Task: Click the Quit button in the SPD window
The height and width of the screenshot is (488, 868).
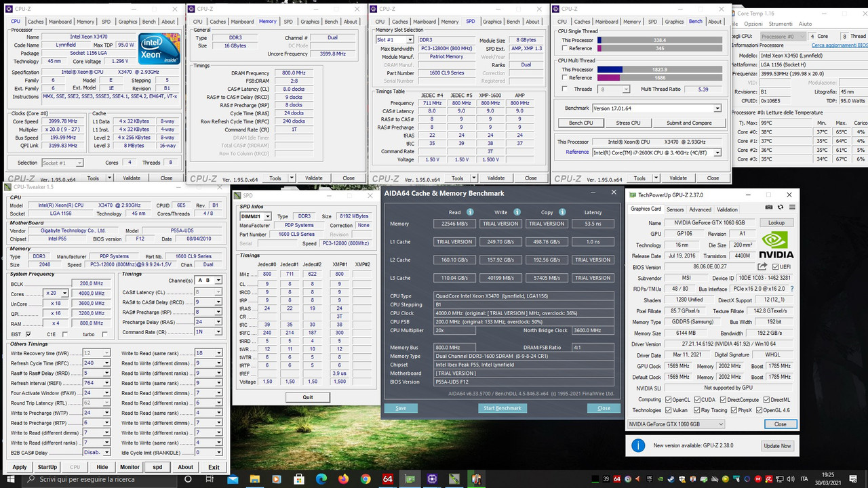Action: pyautogui.click(x=308, y=397)
